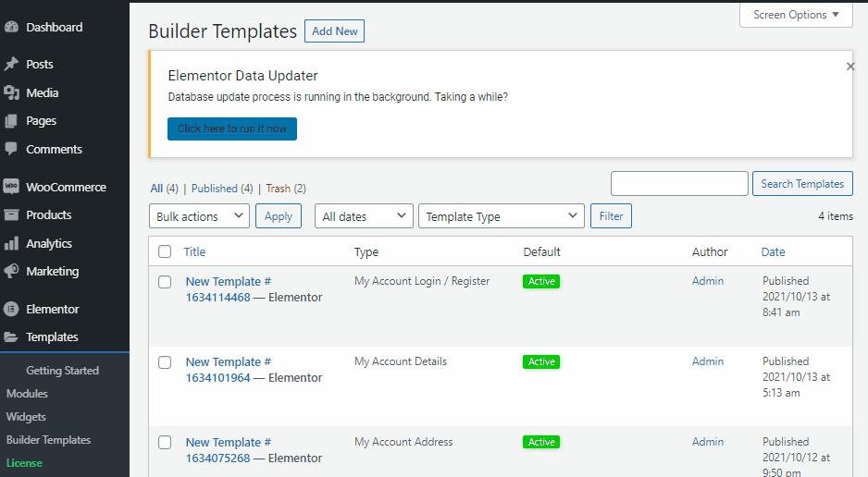Open the Comments menu

(x=54, y=149)
